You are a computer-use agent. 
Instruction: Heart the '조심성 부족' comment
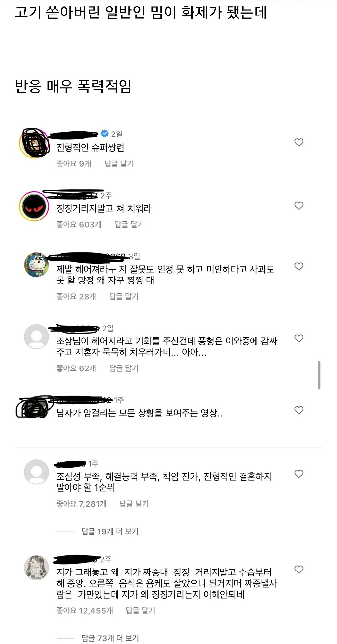(299, 474)
